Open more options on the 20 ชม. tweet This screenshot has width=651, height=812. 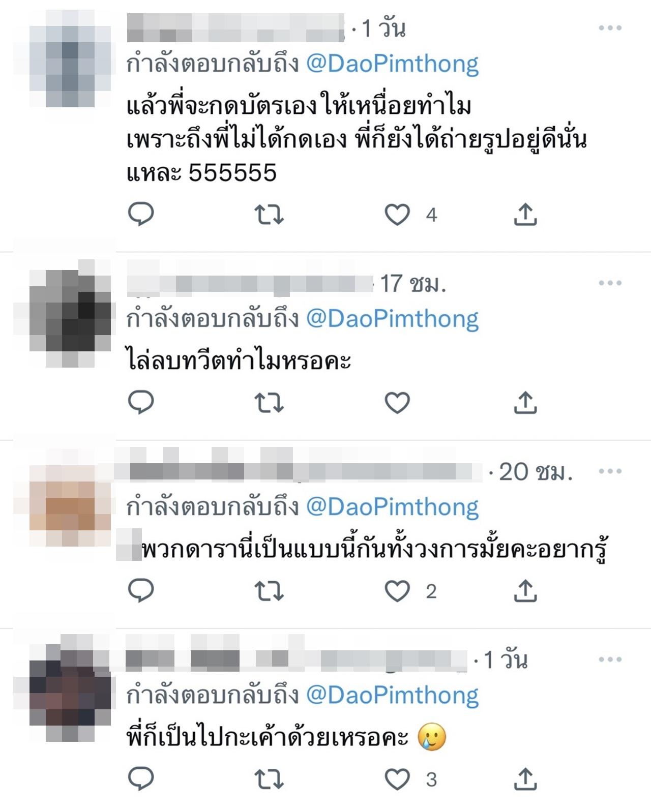click(610, 471)
